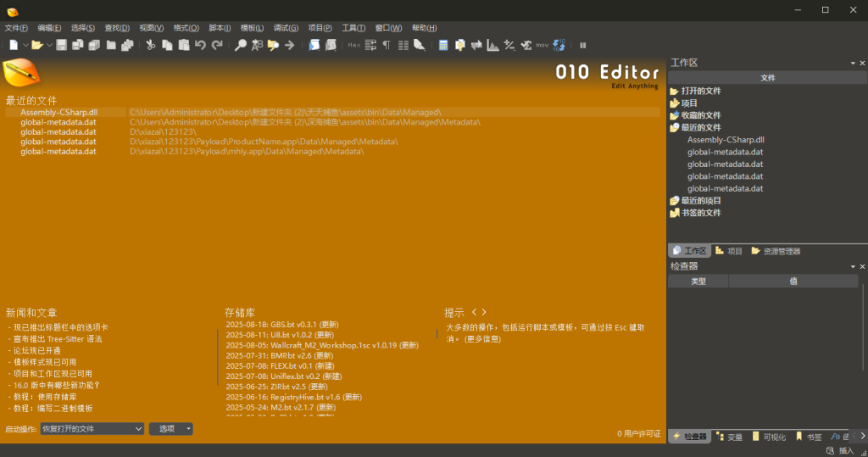The width and height of the screenshot is (868, 457).
Task: Click the 选项 button
Action: pyautogui.click(x=171, y=429)
